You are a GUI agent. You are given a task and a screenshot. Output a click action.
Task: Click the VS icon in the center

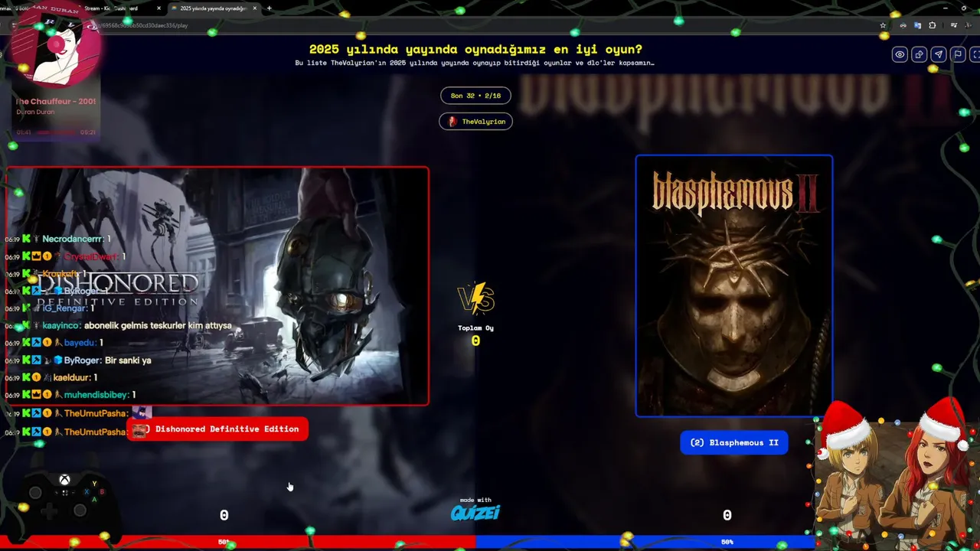pos(475,299)
